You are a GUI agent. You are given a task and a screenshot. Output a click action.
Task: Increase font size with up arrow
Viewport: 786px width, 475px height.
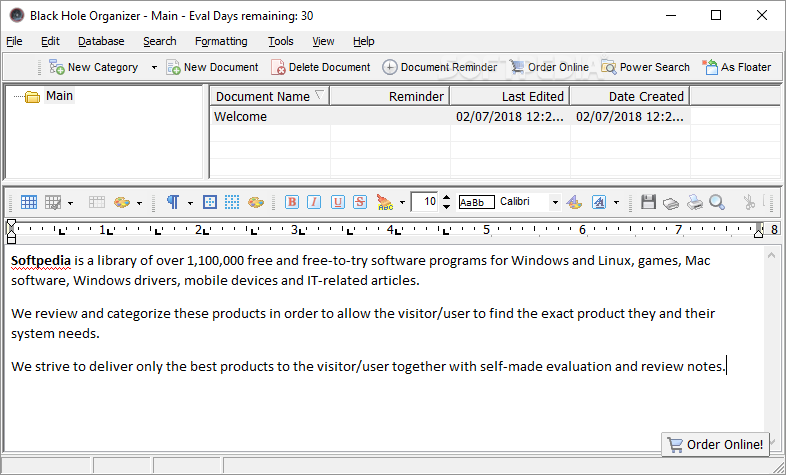point(447,197)
